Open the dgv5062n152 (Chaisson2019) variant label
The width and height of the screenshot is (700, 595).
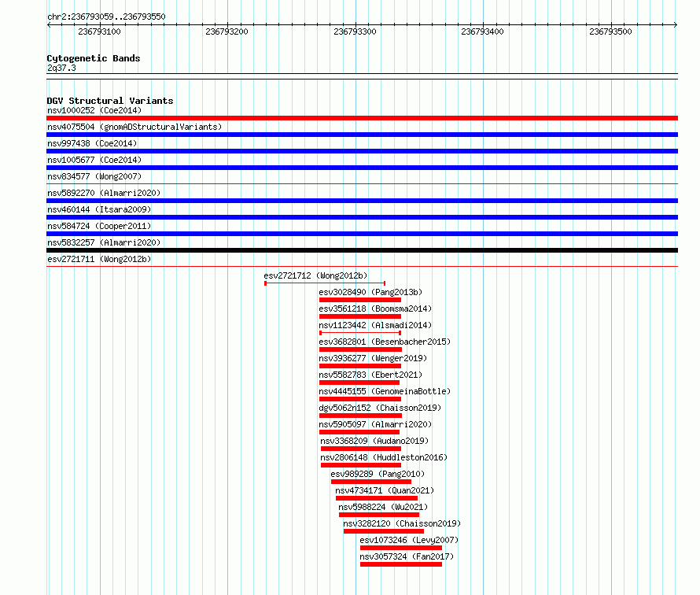point(380,408)
